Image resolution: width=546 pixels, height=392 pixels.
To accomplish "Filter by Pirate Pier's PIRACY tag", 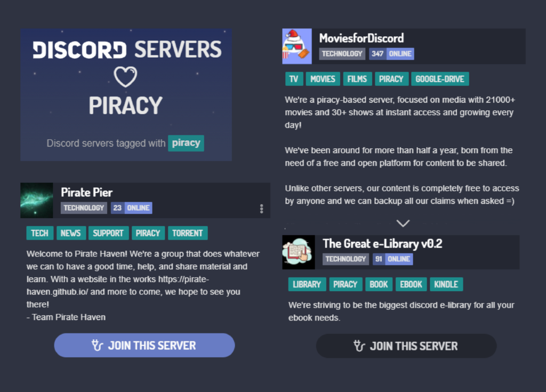I will click(x=148, y=233).
